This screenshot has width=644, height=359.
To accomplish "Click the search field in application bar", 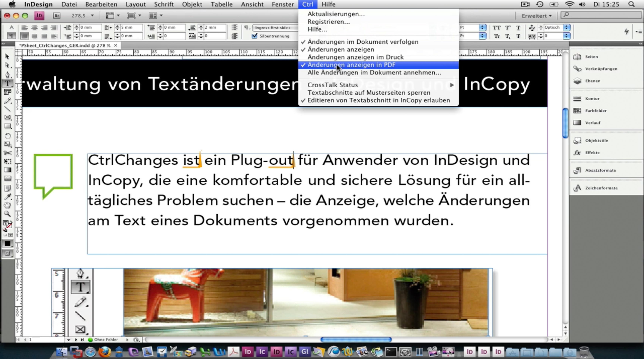I will [601, 15].
